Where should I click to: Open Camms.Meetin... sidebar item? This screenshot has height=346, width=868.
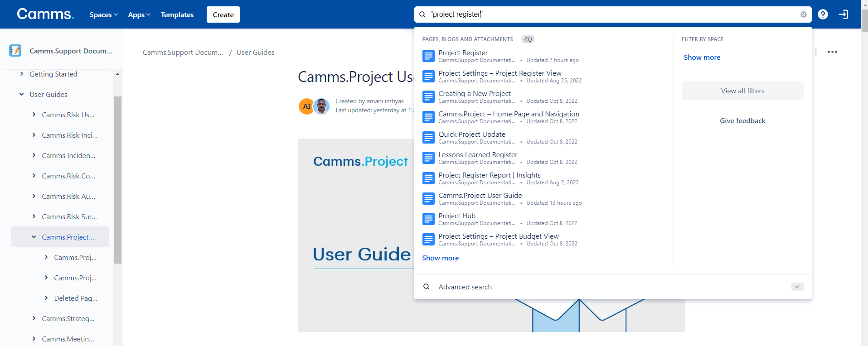pos(68,339)
